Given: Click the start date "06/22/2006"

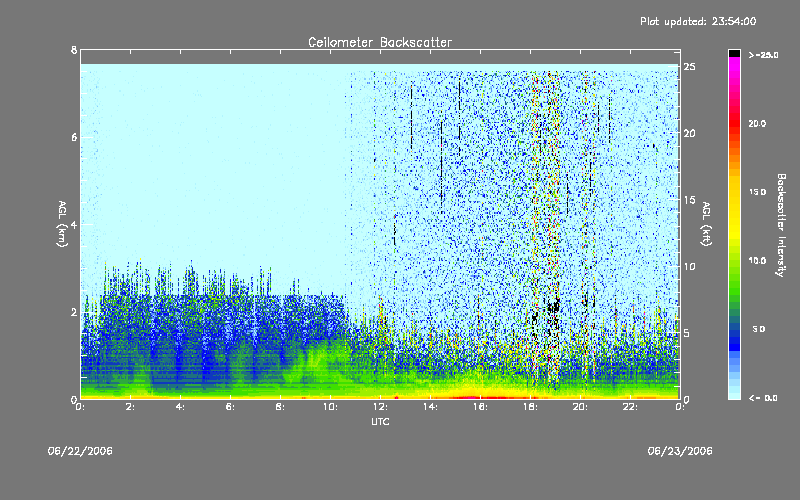Looking at the screenshot, I should tap(80, 451).
